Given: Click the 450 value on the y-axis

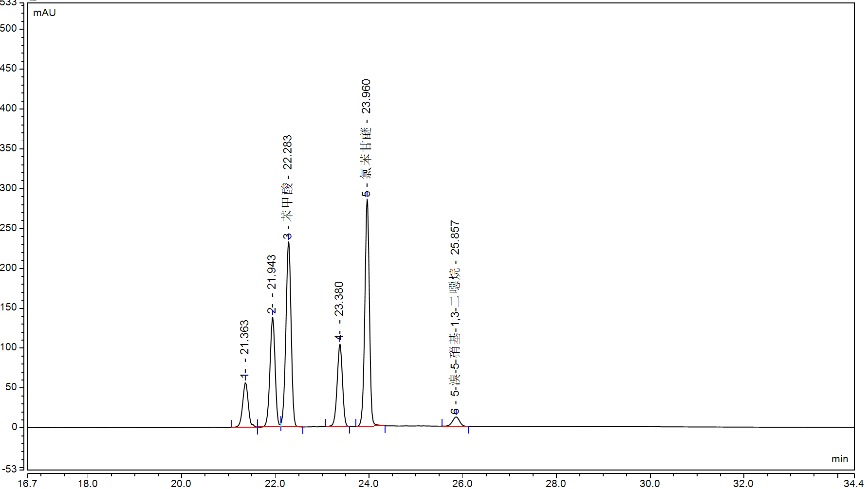Looking at the screenshot, I should [x=9, y=68].
